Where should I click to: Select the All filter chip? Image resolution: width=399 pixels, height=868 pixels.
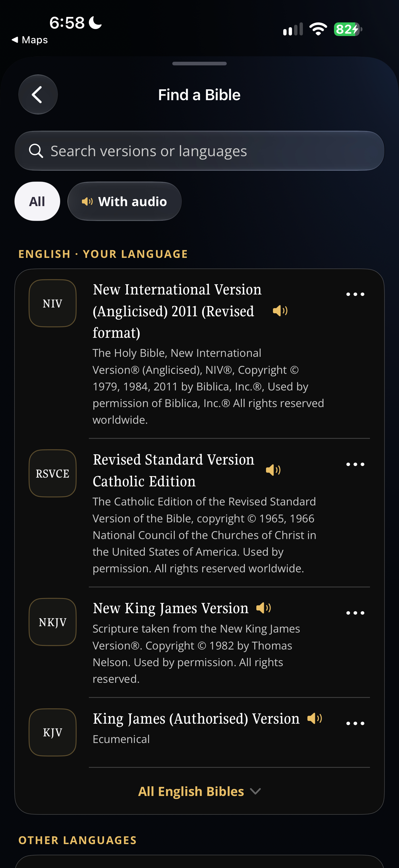click(x=37, y=202)
